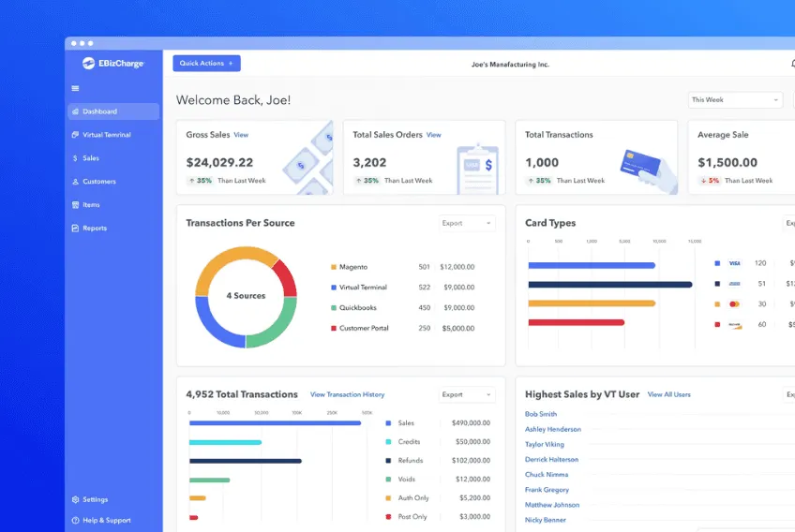The height and width of the screenshot is (532, 795).
Task: Click the credit card illustration in Total Transactions
Action: coord(649,171)
